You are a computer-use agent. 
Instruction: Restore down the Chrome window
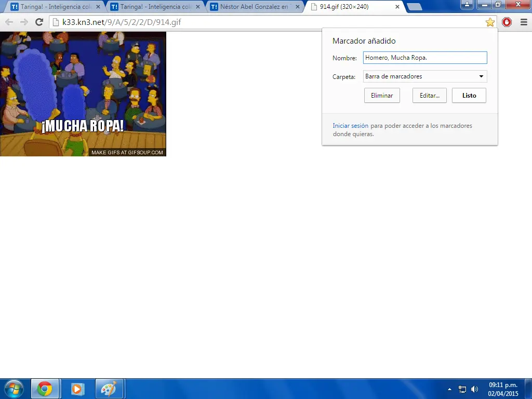[x=498, y=4]
